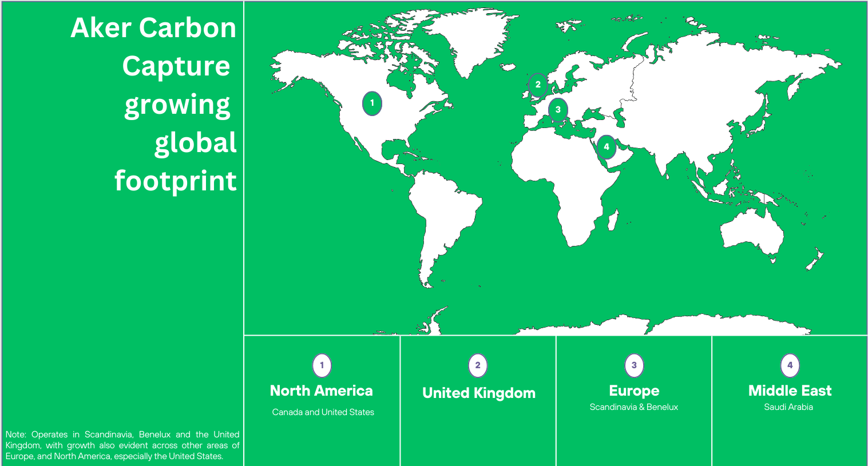Screen dimensions: 868x466
Task: Click the 'Aker Carbon' title line
Action: pyautogui.click(x=153, y=28)
